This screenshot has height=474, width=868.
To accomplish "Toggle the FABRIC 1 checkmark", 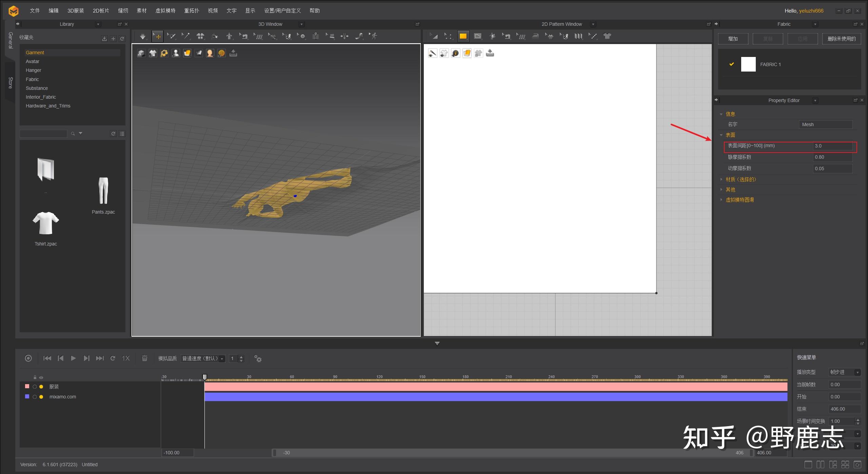I will tap(732, 64).
